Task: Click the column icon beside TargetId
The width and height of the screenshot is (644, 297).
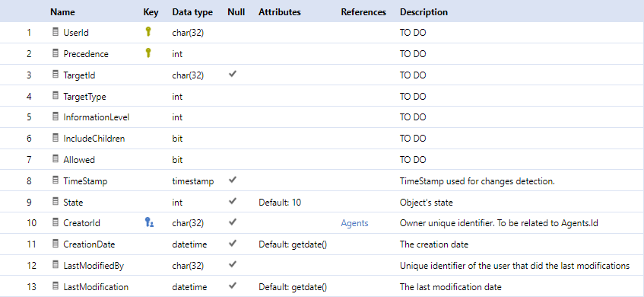Action: (56, 75)
